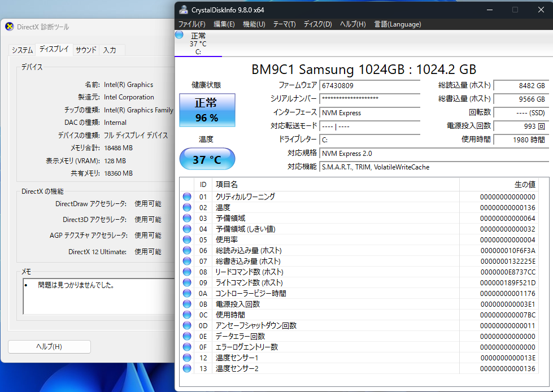Switch to システム tab in DirectX tool
Viewport: 553px width, 392px height.
[x=22, y=50]
